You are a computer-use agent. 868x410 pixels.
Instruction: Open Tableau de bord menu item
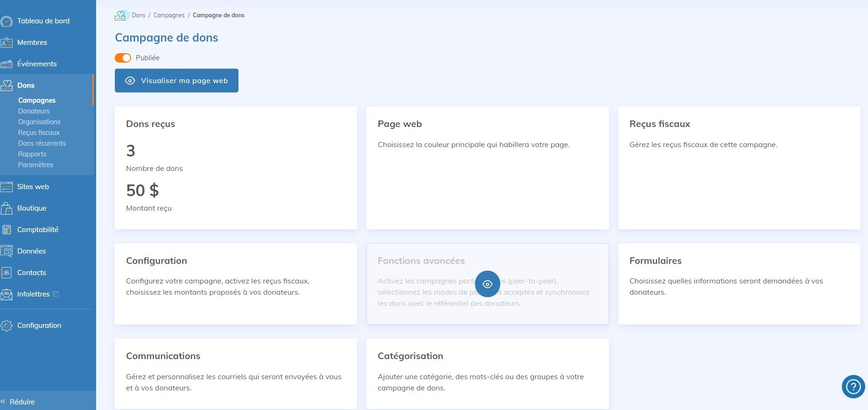coord(43,21)
